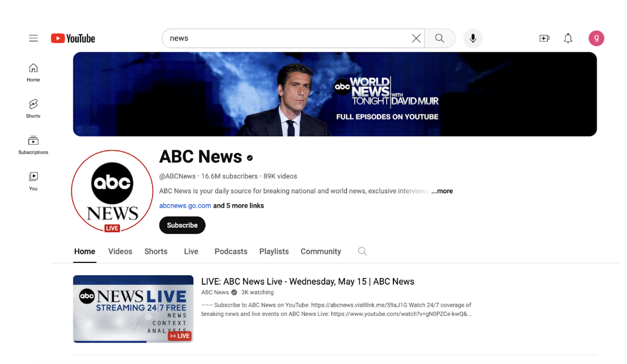Start voice search with the microphone
The image size is (627, 364).
point(473,39)
